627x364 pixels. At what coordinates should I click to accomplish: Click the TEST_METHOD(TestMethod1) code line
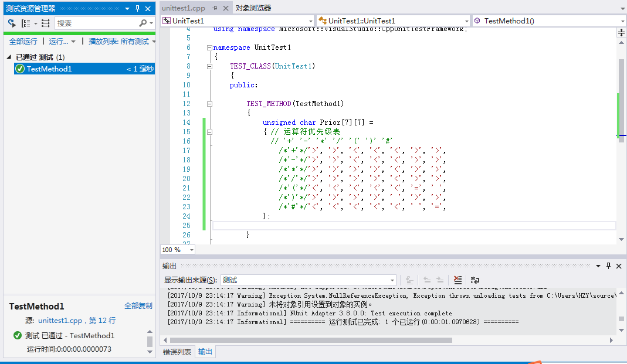point(295,104)
